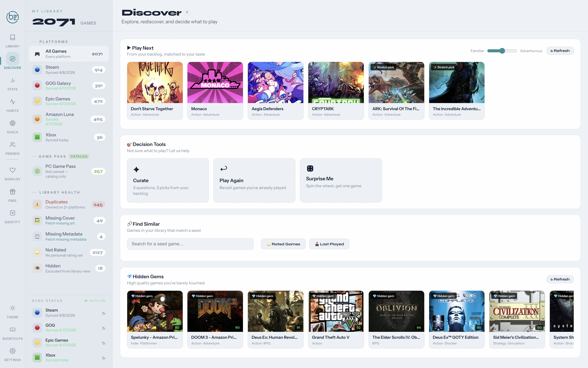Open the Stats section icon
The width and height of the screenshot is (588, 368).
tap(12, 81)
